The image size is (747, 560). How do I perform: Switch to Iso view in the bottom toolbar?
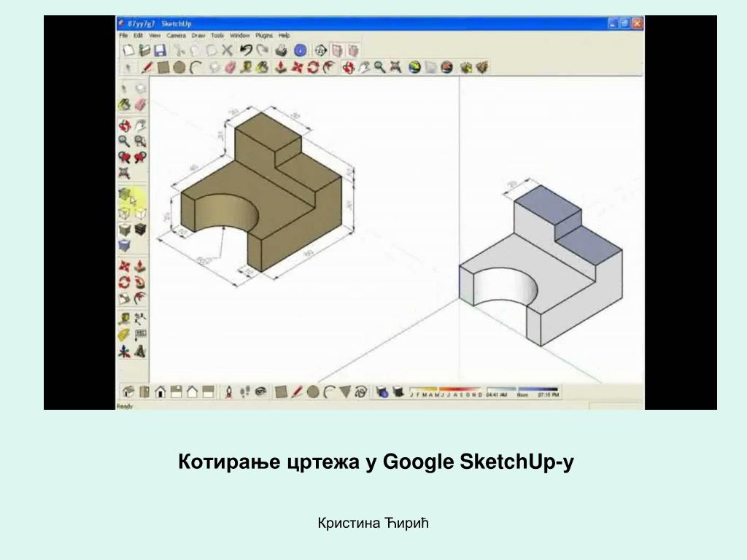coord(128,392)
